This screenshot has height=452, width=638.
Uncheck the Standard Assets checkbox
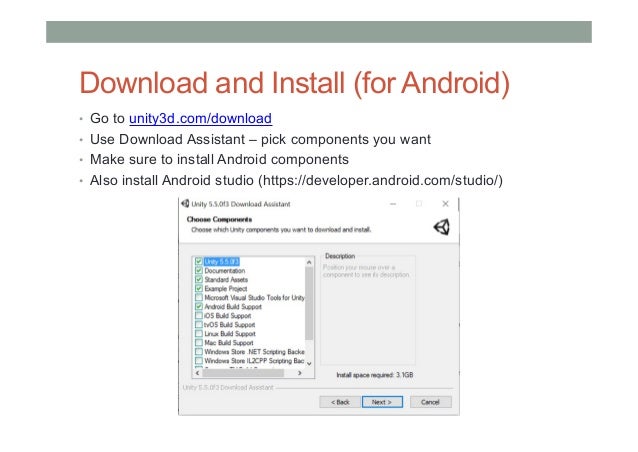pos(199,279)
